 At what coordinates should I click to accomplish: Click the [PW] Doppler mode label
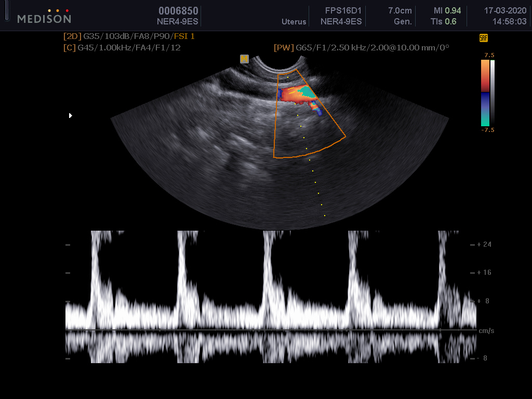tap(284, 48)
